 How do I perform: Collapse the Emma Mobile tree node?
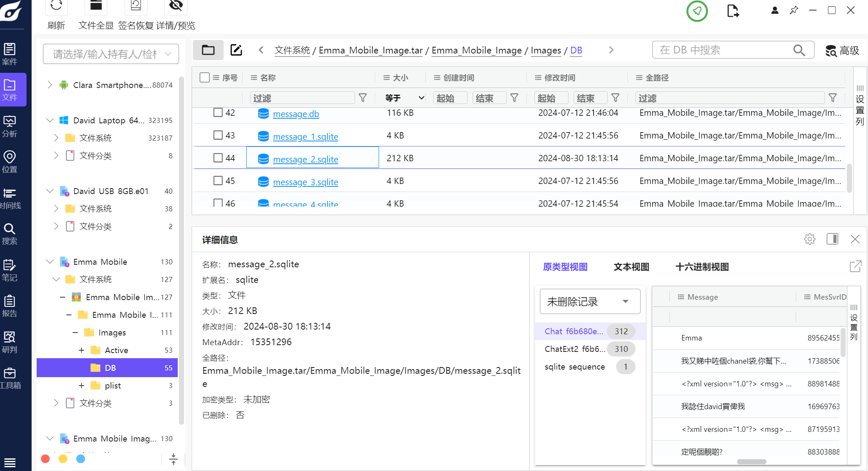[x=50, y=261]
